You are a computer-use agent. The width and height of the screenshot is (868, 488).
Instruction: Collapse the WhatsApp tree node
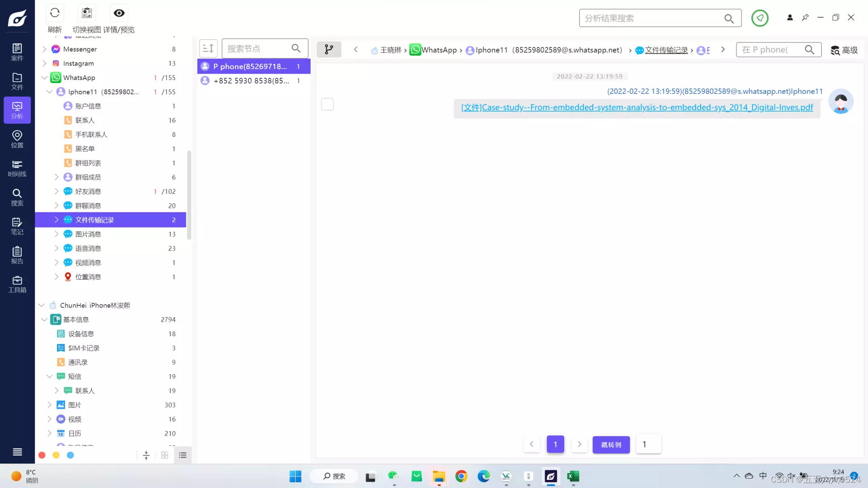pyautogui.click(x=44, y=78)
